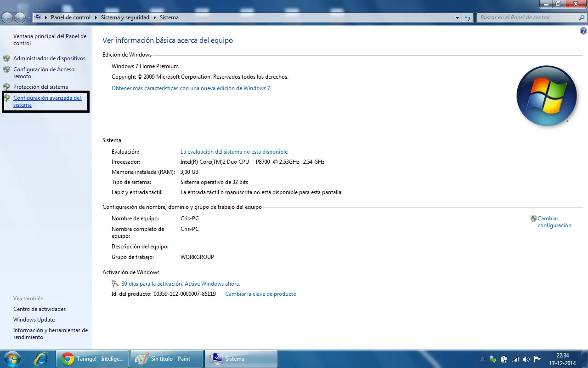The image size is (588, 368).
Task: Close the Sistema window
Action: (575, 4)
